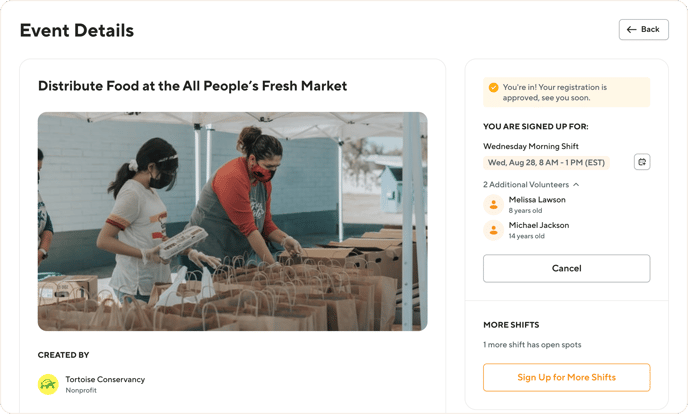Click the Tortoise Conservancy logo
The height and width of the screenshot is (414, 688).
[x=48, y=384]
